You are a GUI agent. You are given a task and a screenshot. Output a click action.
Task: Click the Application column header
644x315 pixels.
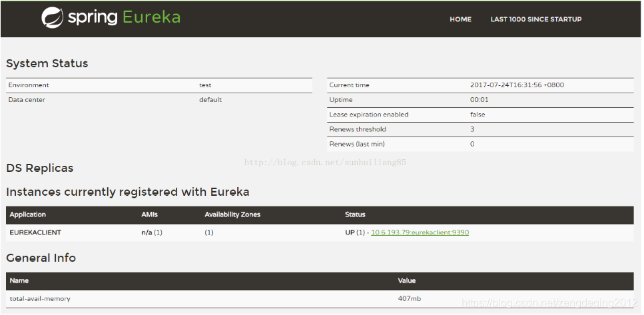(27, 214)
